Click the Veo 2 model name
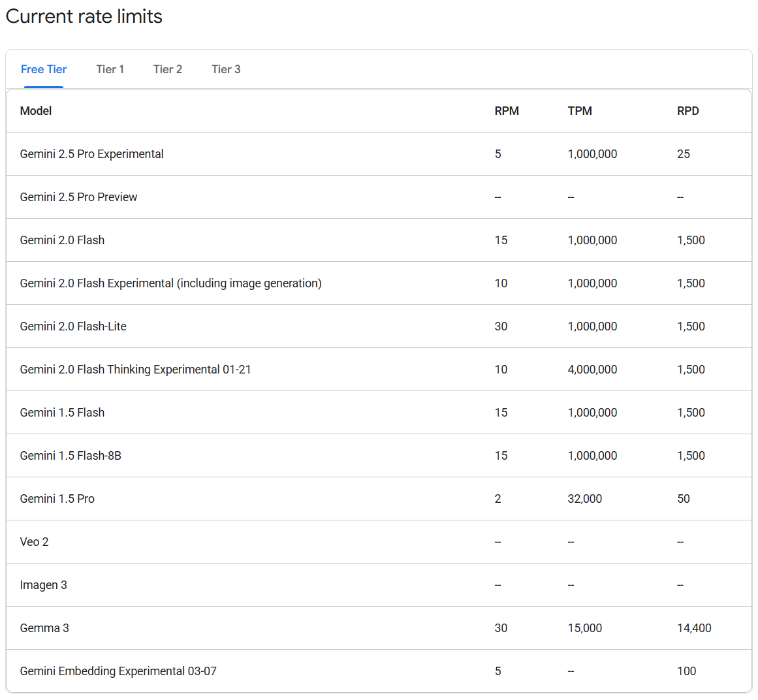 click(x=35, y=542)
